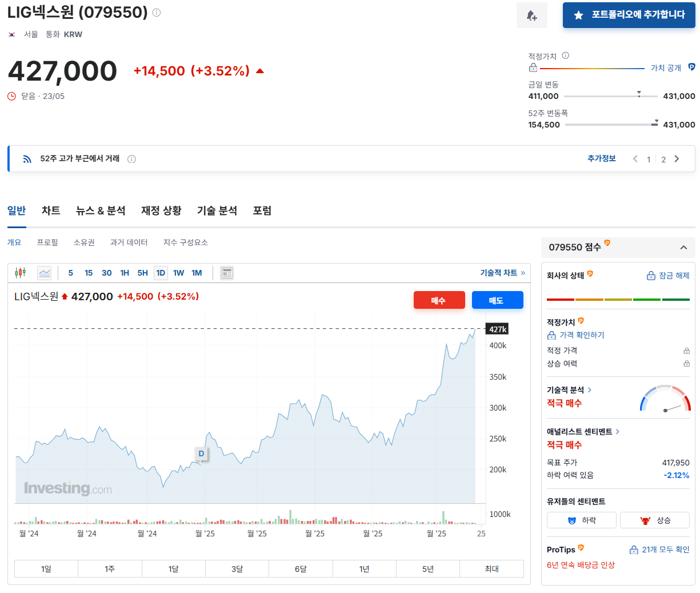The height and width of the screenshot is (593, 700).
Task: Click info icon beside 적정가치 at top
Action: [x=566, y=55]
